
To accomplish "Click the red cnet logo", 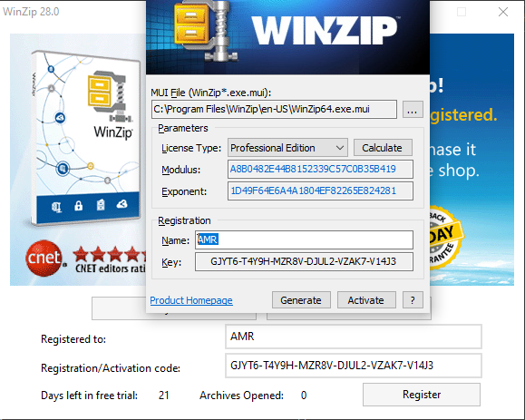I will pyautogui.click(x=44, y=259).
